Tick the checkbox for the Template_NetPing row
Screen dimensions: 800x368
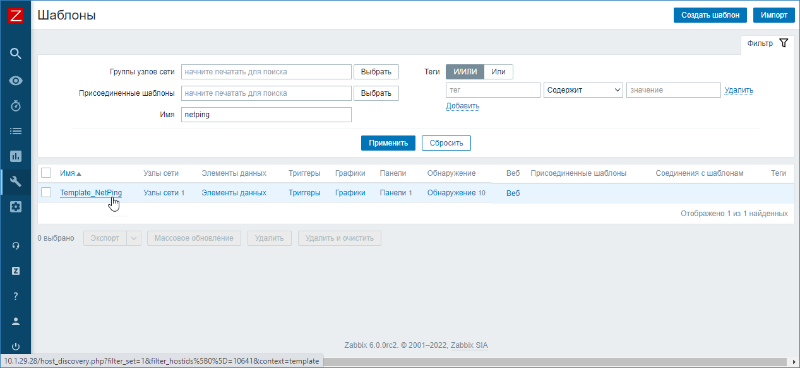pos(46,192)
